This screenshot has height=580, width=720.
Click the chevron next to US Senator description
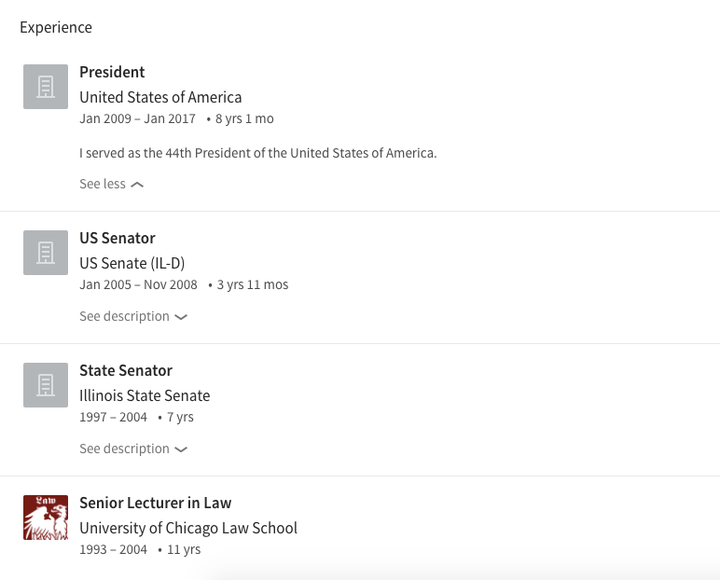point(181,317)
